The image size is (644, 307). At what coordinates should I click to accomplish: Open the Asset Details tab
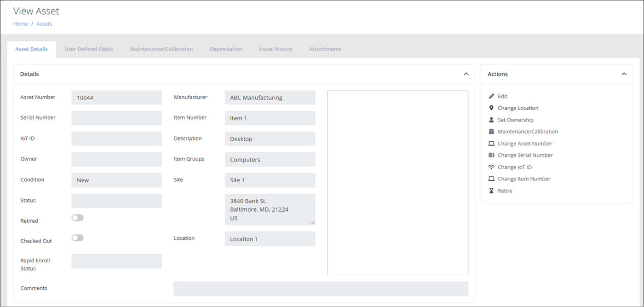(31, 49)
